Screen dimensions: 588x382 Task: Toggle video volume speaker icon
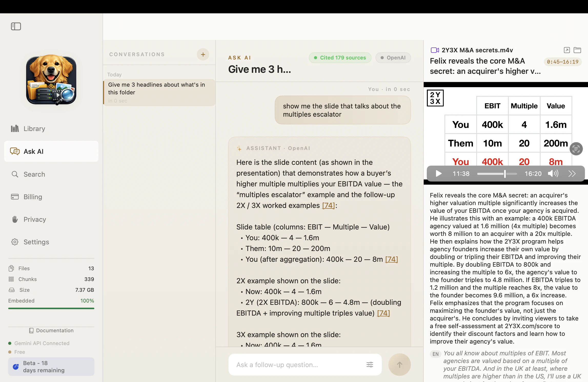[x=553, y=174]
